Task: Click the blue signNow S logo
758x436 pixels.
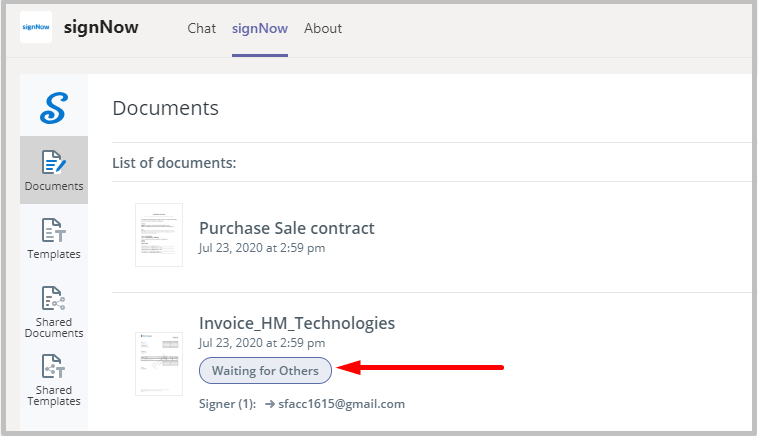Action: tap(54, 108)
